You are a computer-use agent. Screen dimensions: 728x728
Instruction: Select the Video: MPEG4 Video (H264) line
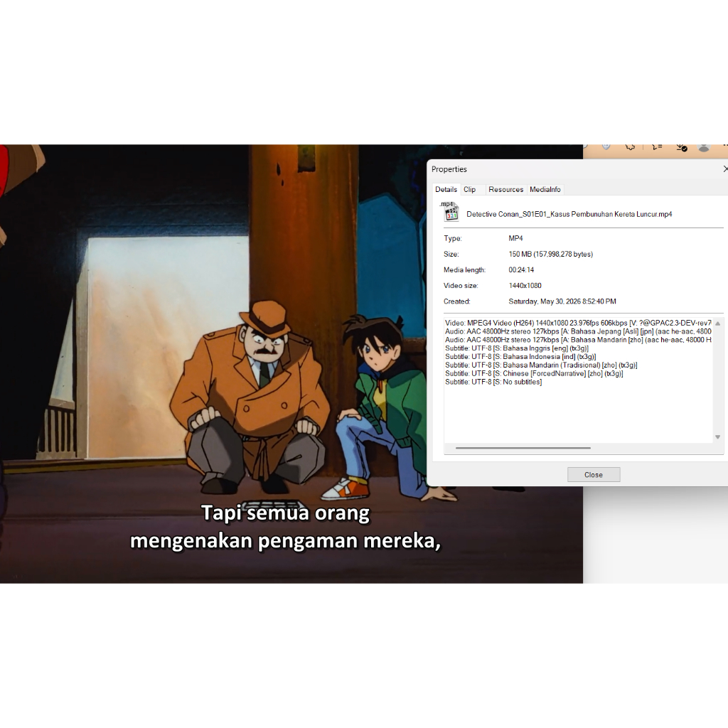click(578, 323)
